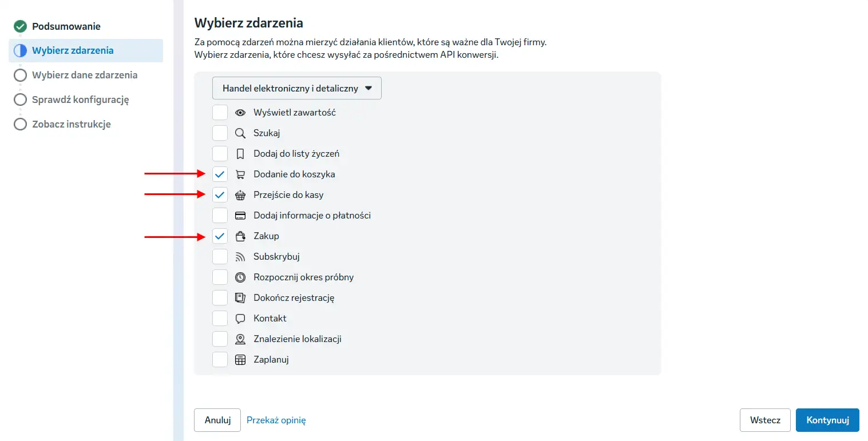Image resolution: width=868 pixels, height=441 pixels.
Task: Uncheck the Dodanie do koszyka checkbox
Action: coord(220,174)
